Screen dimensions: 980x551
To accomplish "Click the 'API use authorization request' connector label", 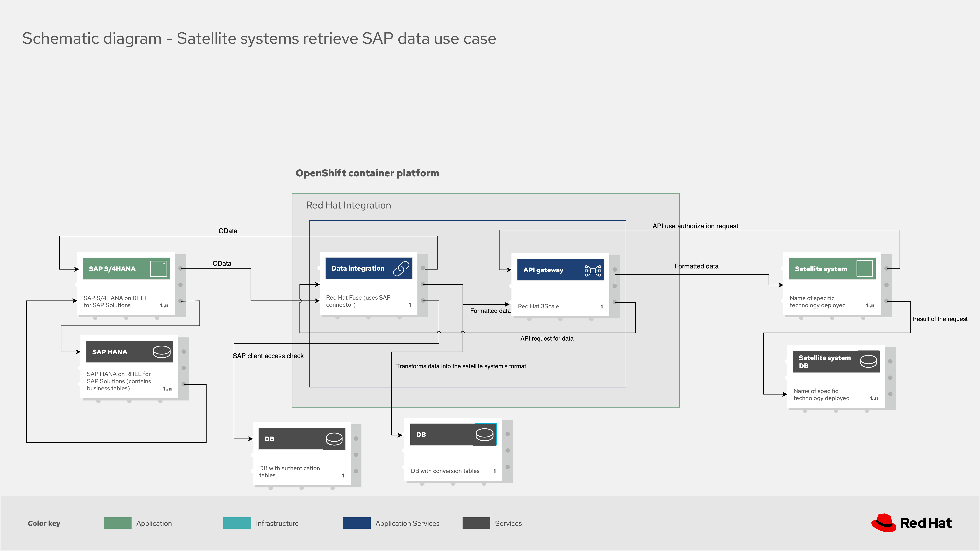I will (x=695, y=226).
